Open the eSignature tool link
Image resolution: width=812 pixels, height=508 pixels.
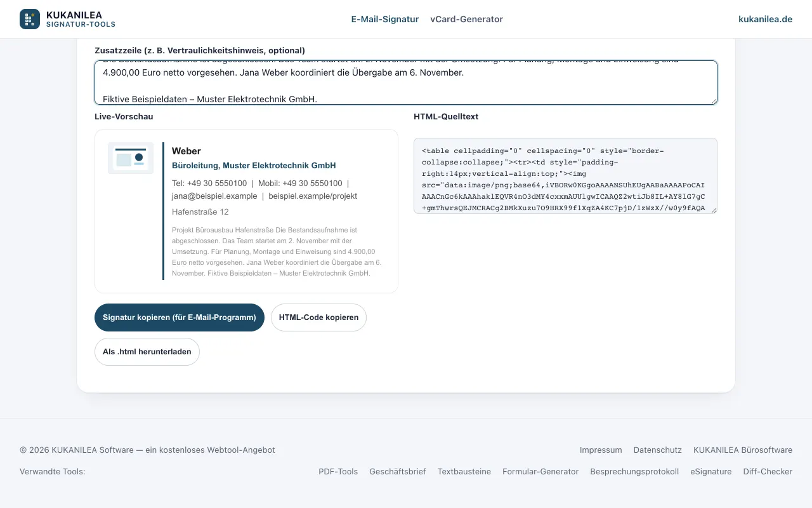(711, 472)
